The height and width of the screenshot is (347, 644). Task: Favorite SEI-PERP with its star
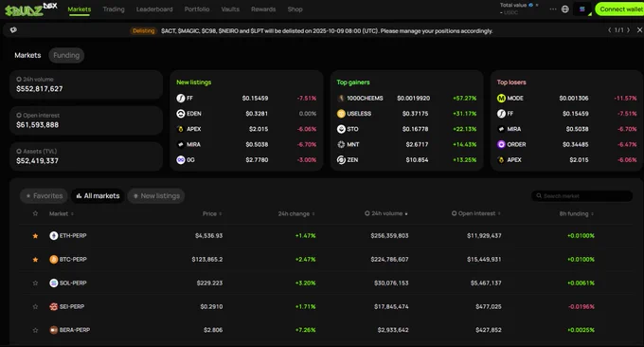coord(35,307)
